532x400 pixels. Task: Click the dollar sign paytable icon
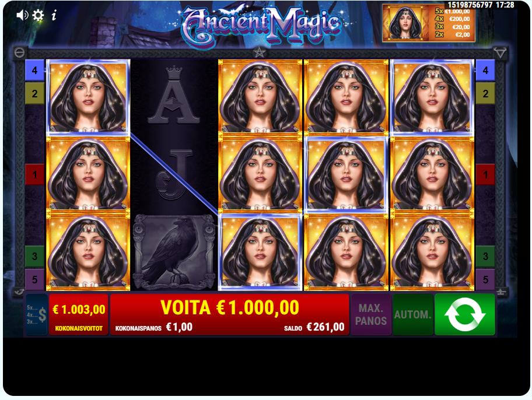pyautogui.click(x=37, y=314)
